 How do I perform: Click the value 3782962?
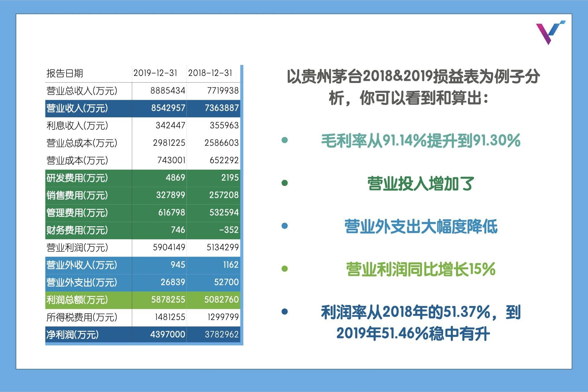[222, 335]
